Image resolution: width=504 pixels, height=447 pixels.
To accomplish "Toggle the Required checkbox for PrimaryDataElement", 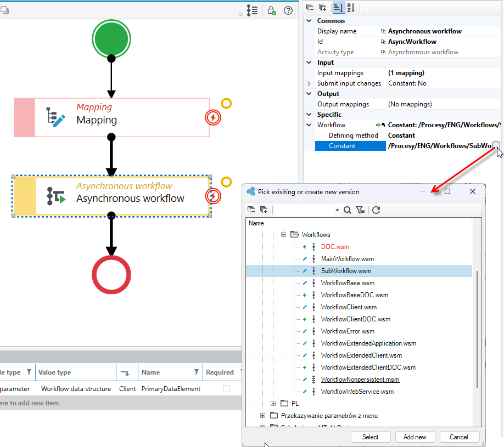I will coord(227,388).
